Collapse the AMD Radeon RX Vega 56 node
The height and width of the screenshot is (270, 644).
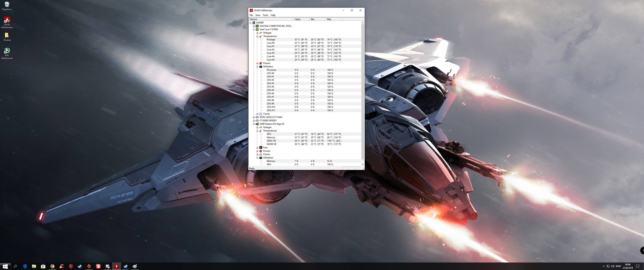[x=254, y=124]
